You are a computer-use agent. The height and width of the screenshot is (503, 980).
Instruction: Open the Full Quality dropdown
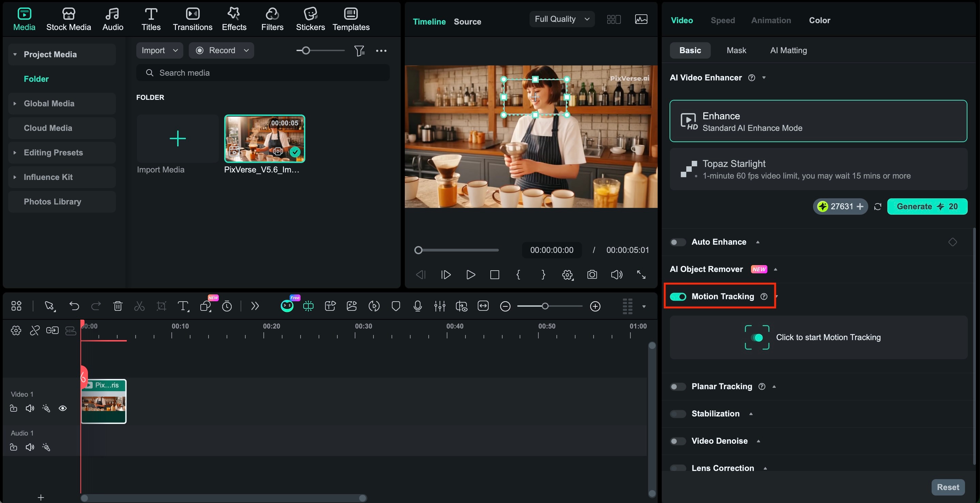coord(562,19)
